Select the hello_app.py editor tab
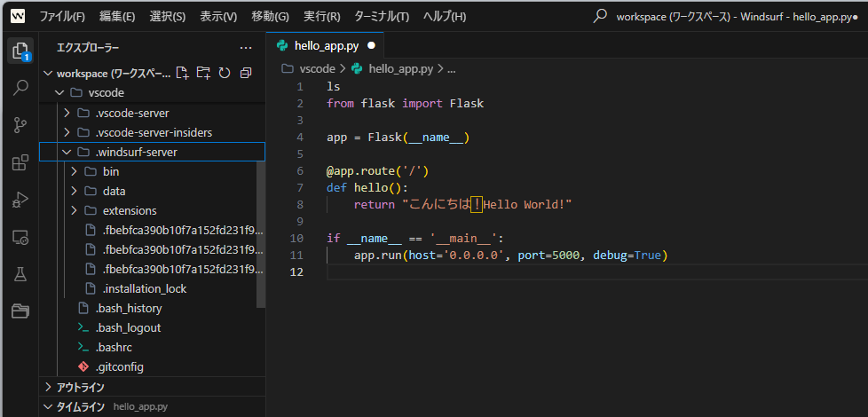The image size is (868, 417). click(x=325, y=46)
